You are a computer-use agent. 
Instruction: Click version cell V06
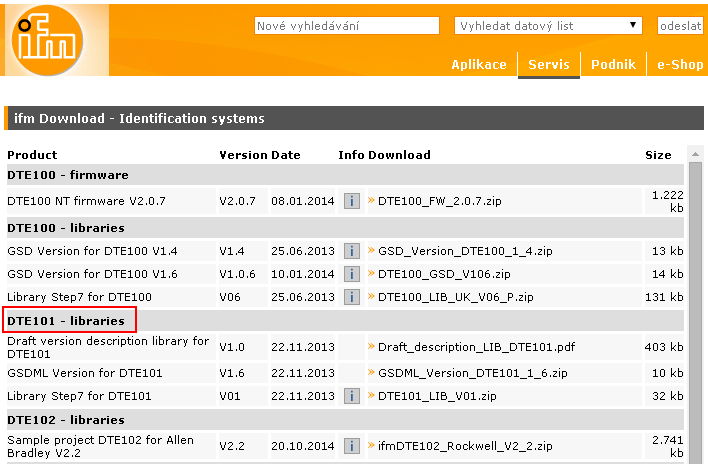pyautogui.click(x=230, y=297)
